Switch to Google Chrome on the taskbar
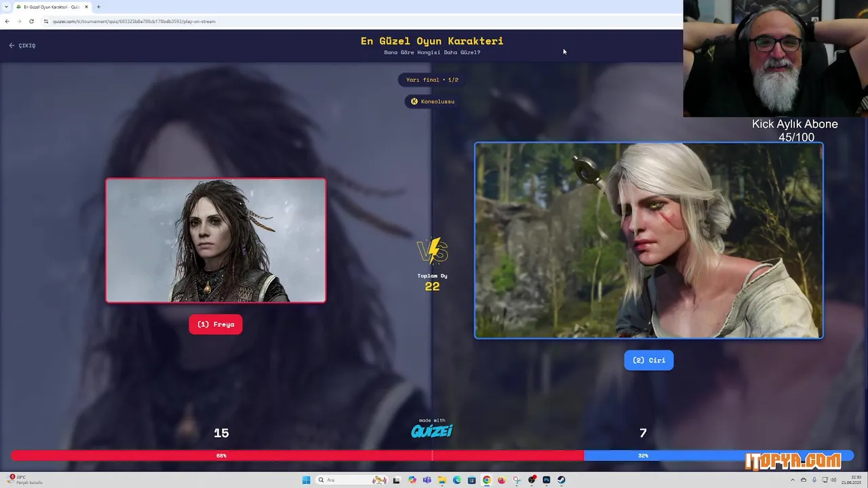This screenshot has width=868, height=488. (x=487, y=480)
